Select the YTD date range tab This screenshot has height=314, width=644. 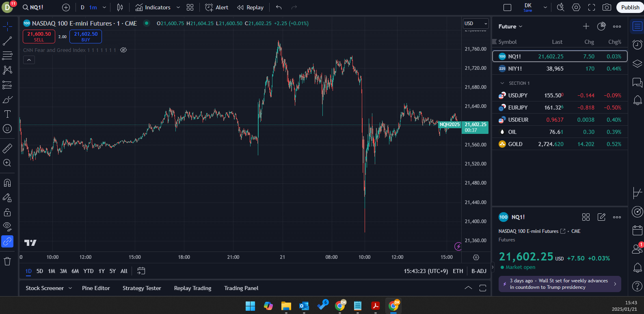click(89, 271)
